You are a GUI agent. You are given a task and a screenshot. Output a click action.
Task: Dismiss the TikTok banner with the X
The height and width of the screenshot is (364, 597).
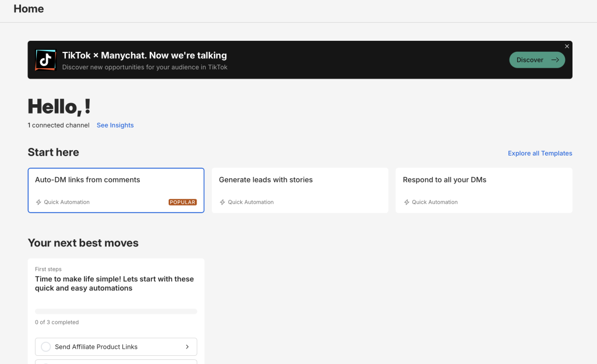pyautogui.click(x=567, y=46)
